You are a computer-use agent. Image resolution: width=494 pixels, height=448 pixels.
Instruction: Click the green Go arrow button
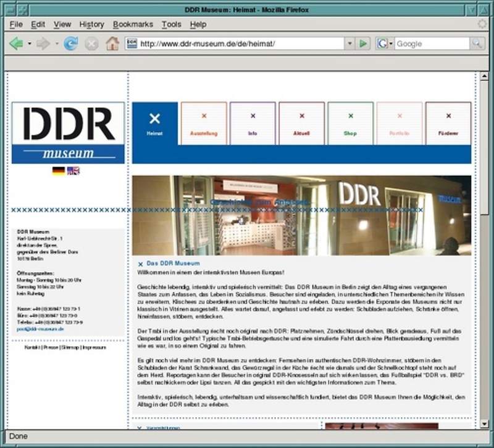pyautogui.click(x=363, y=43)
